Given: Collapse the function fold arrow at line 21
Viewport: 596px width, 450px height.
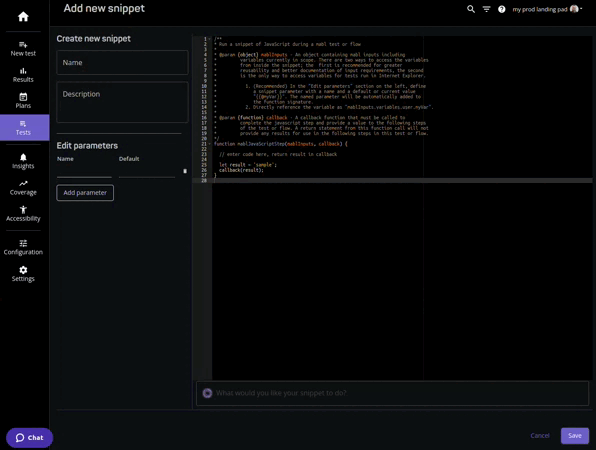Looking at the screenshot, I should 209,144.
